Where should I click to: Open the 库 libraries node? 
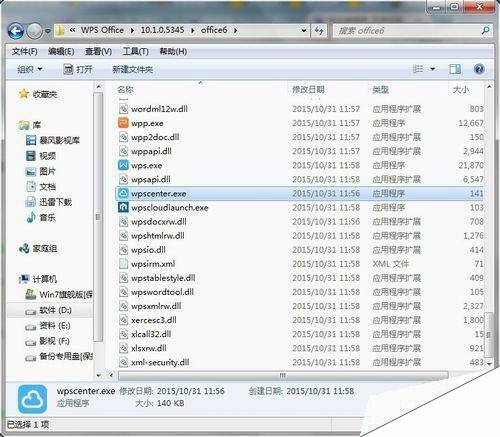[37, 125]
